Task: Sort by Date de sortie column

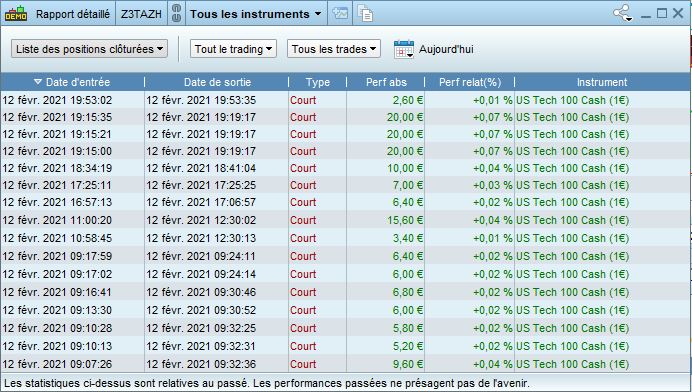Action: [217, 82]
